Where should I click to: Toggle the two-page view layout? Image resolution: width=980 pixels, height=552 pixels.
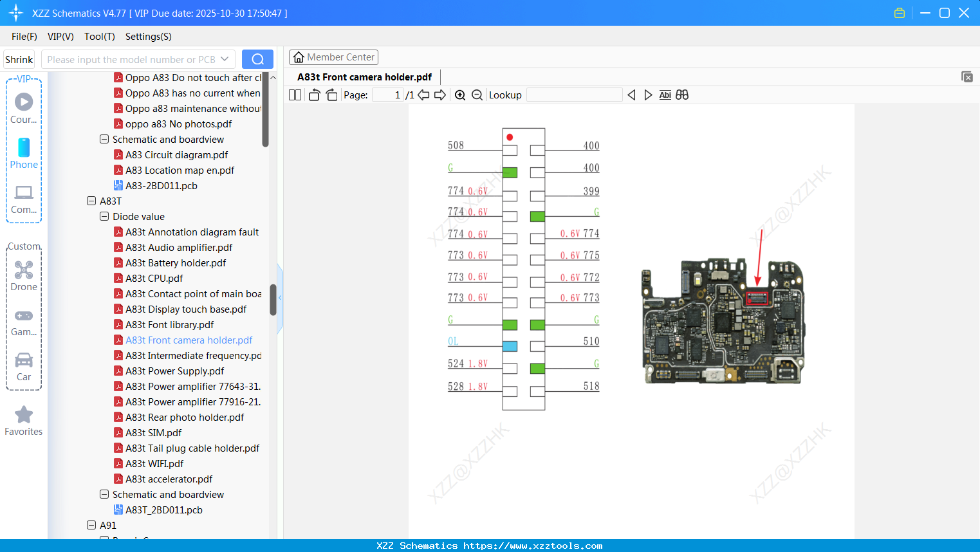click(295, 95)
